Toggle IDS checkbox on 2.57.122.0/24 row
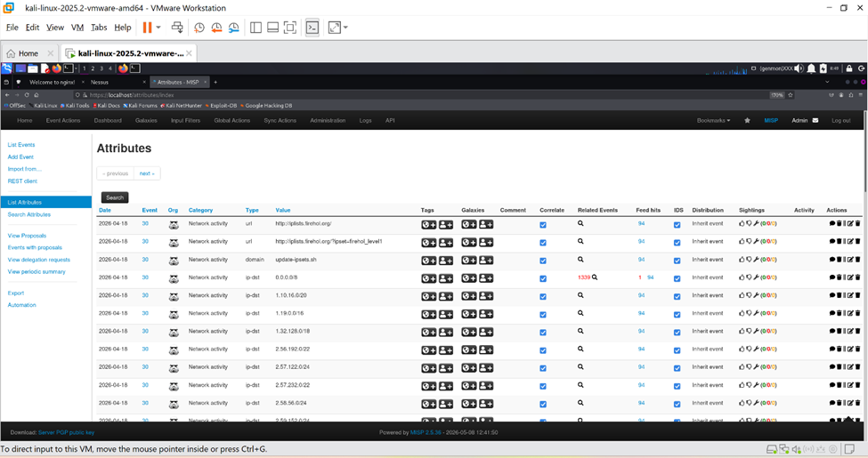 (x=677, y=368)
